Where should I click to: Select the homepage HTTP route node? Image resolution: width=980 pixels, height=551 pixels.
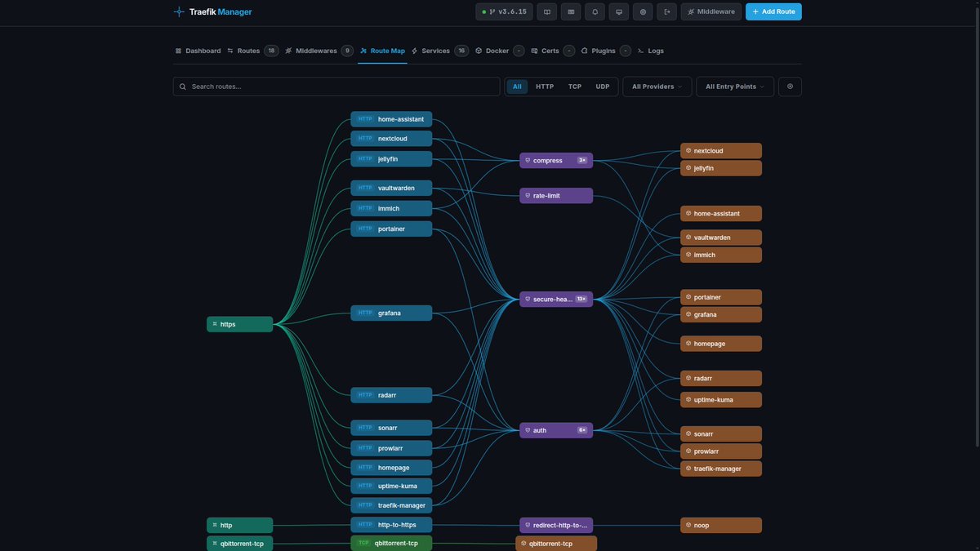[391, 468]
